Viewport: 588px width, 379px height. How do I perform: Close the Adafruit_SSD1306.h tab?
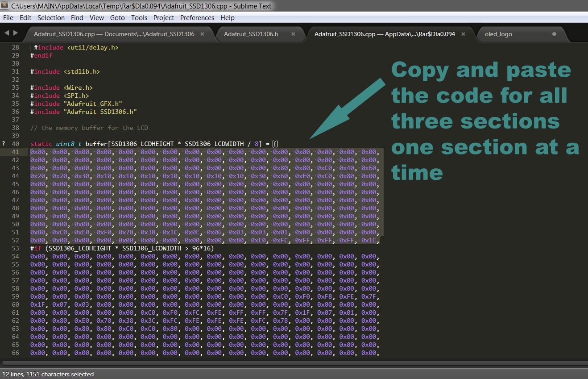[293, 34]
